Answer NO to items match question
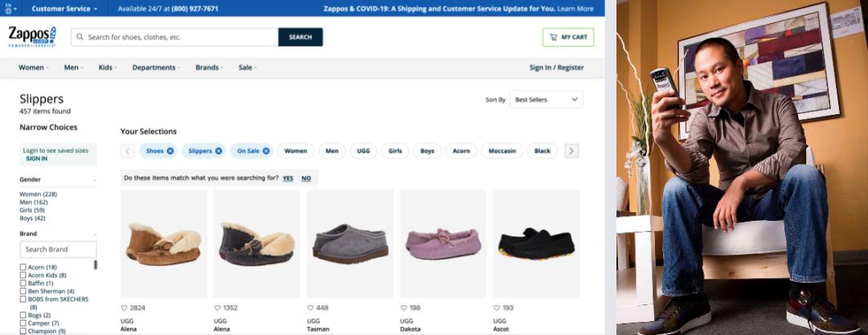868x335 pixels. click(x=306, y=178)
